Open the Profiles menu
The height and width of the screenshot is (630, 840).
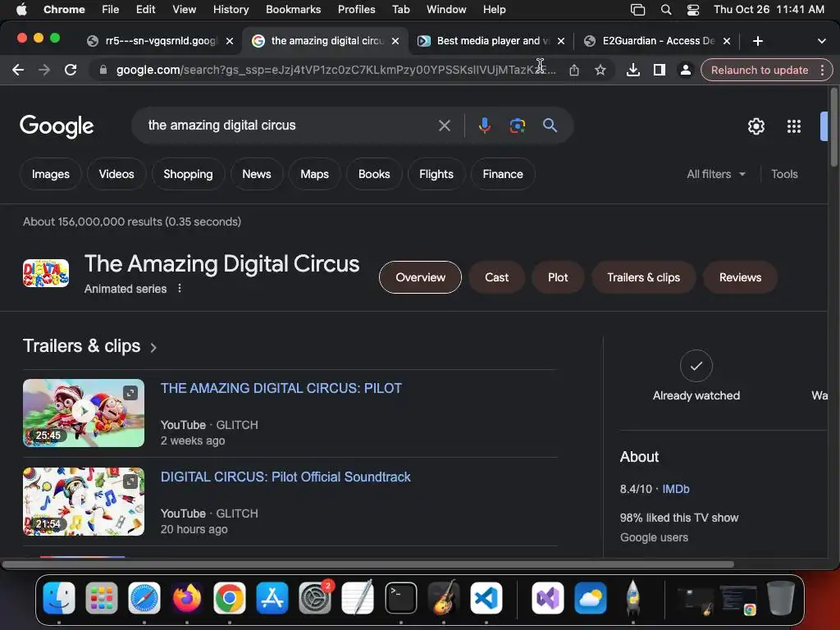pos(356,10)
